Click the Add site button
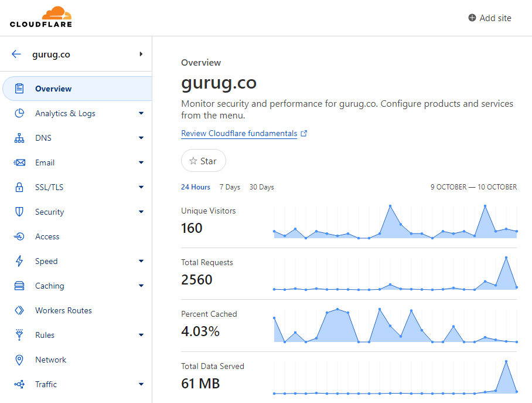The width and height of the screenshot is (532, 403). click(490, 18)
